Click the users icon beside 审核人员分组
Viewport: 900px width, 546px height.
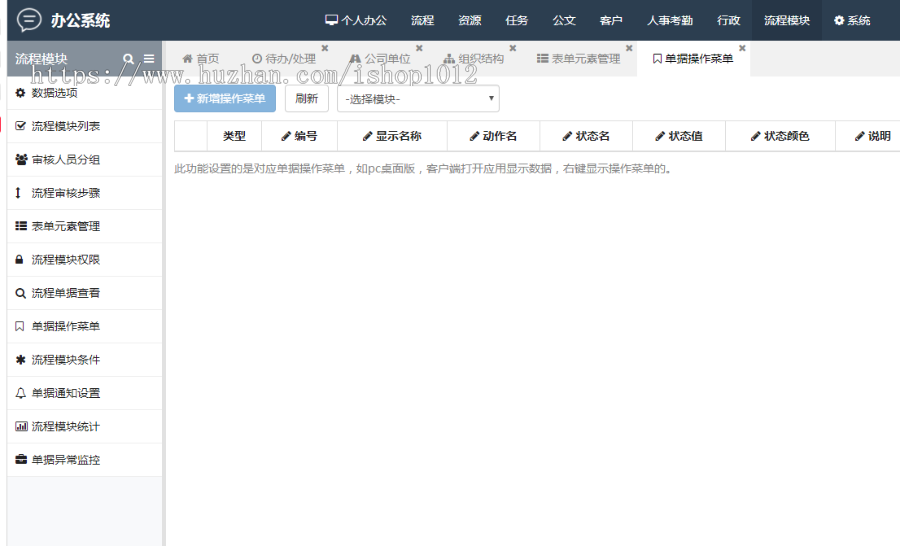click(21, 159)
